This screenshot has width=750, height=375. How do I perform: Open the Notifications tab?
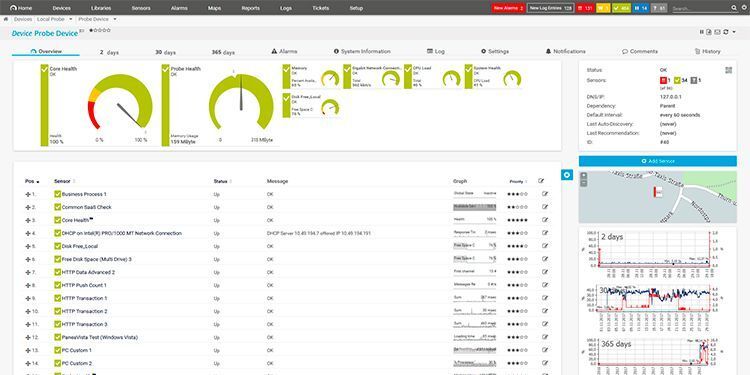click(565, 51)
